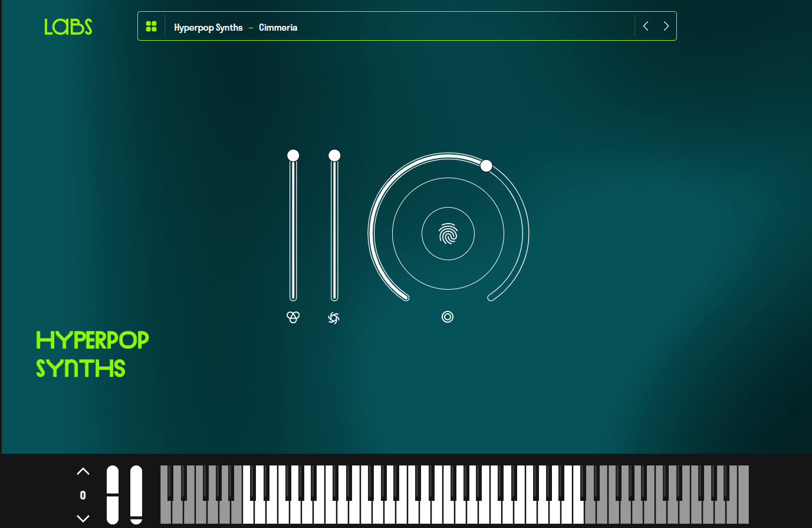Image resolution: width=812 pixels, height=528 pixels.
Task: Click the modulation wheel strip
Action: point(136,494)
